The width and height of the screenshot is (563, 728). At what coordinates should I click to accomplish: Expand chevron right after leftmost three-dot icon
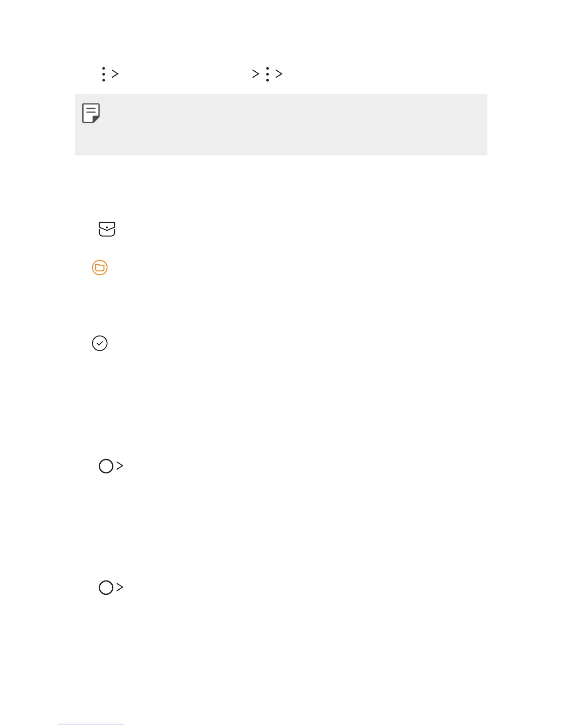[115, 74]
